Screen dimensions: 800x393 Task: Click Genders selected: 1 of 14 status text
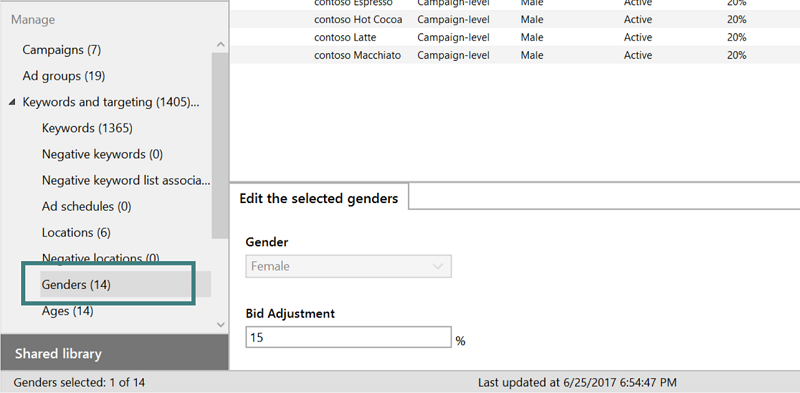point(79,382)
